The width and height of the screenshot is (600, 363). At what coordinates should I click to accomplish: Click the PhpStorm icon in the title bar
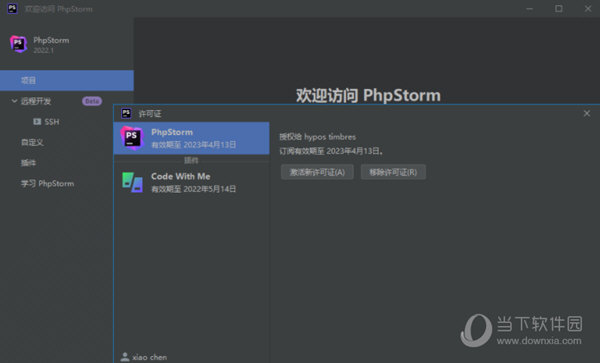(12, 8)
